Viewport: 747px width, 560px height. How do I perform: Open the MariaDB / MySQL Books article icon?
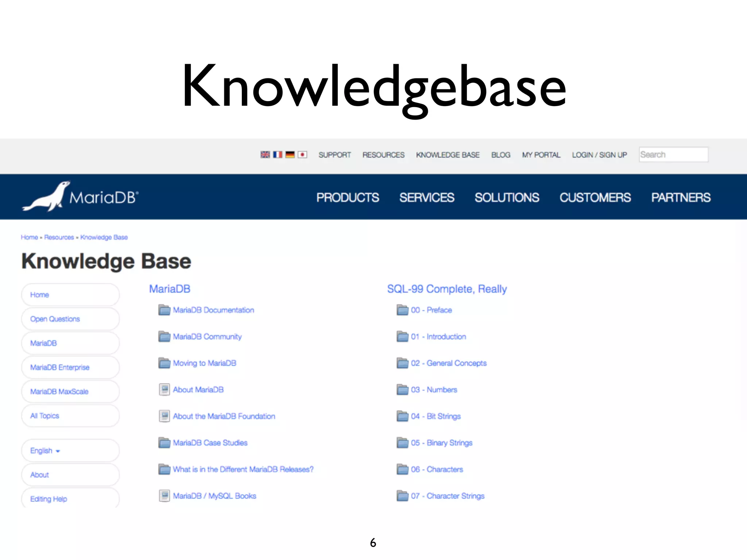point(165,496)
